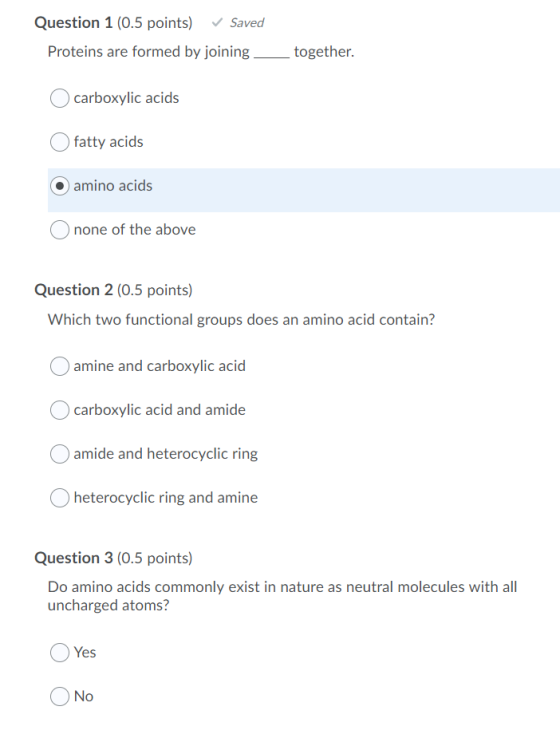Pick "amine and carboxylic acid" answer
Image resolution: width=560 pixels, height=734 pixels.
[59, 367]
